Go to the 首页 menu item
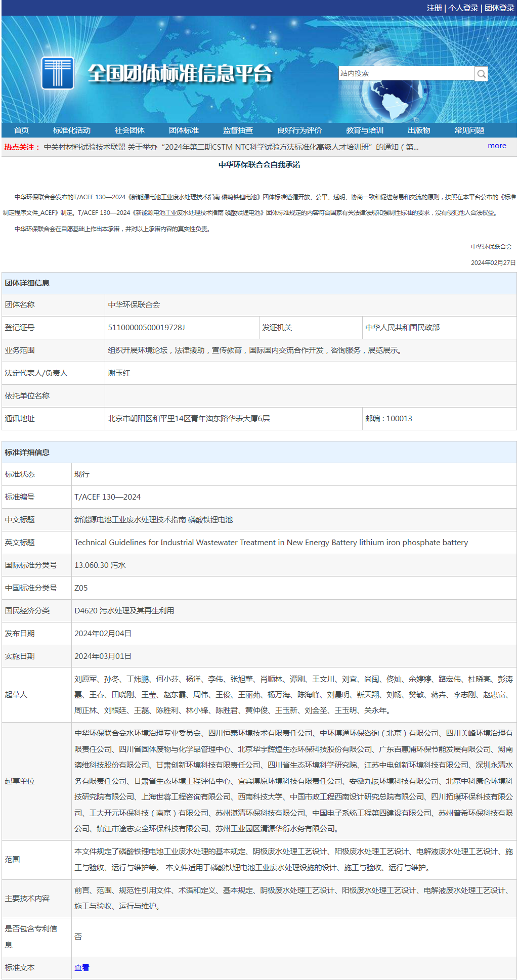518x980 pixels. pos(21,130)
